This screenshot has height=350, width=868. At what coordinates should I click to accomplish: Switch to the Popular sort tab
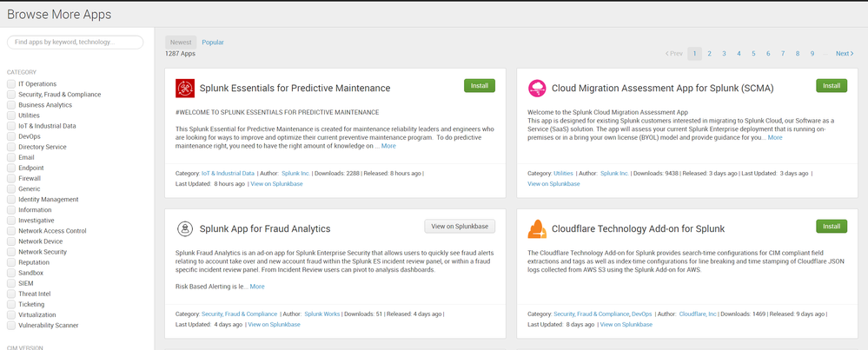click(x=213, y=42)
